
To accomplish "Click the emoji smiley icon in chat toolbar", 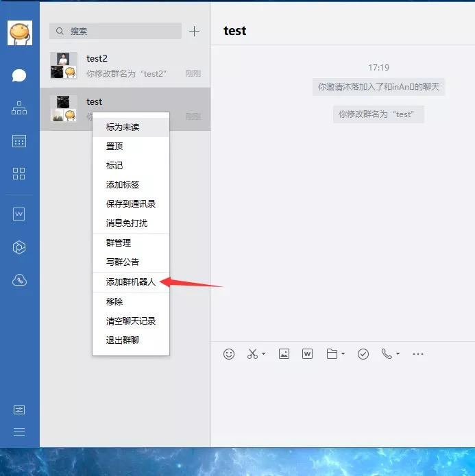I will 230,354.
